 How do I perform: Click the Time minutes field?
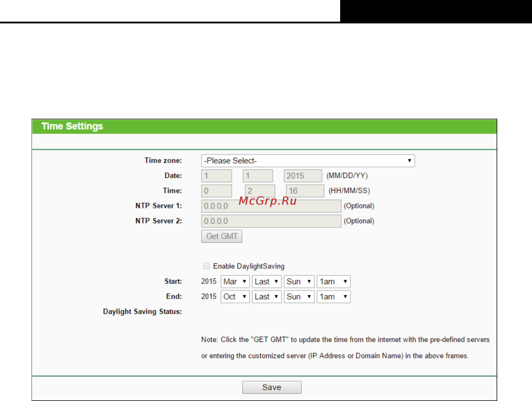[260, 191]
